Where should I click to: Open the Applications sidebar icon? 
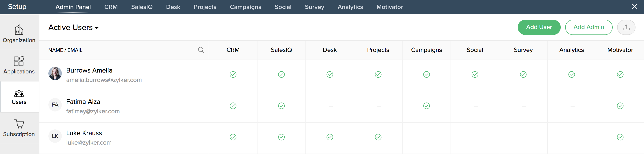pos(19,61)
